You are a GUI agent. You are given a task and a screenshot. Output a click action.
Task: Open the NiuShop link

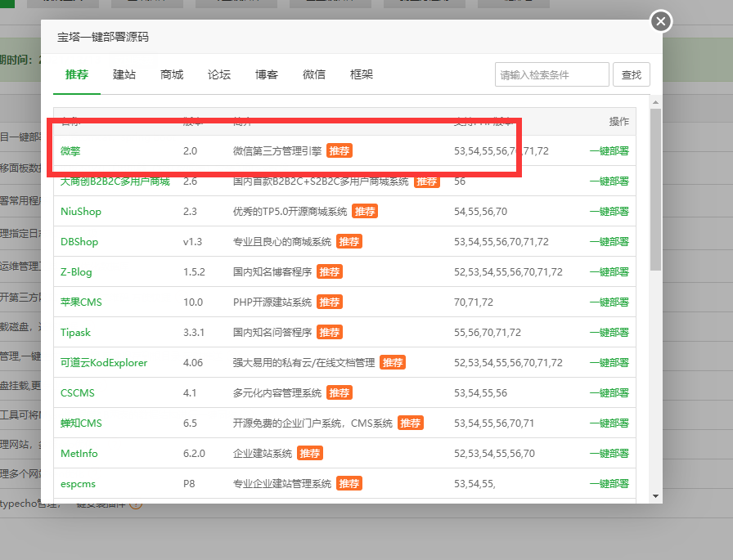coord(81,212)
